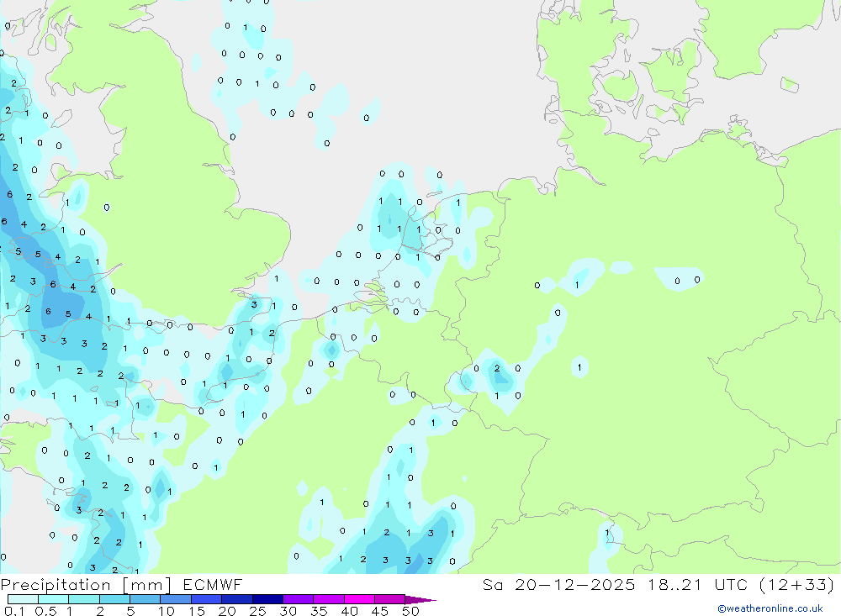Viewport: 841px width, 616px height.
Task: Click the above-50 mm arrow tip of legend
Action: (421, 600)
